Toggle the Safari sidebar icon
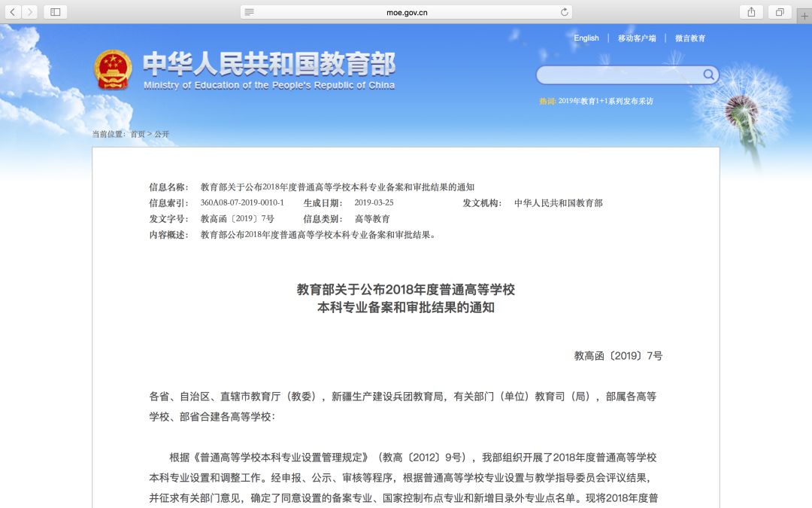812x508 pixels. point(56,12)
